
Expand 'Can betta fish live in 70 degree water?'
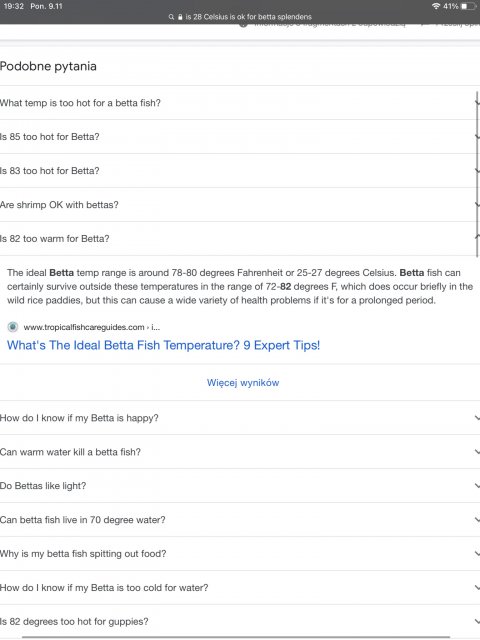tap(240, 520)
